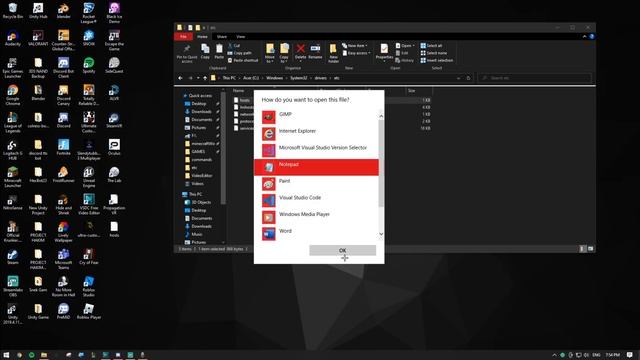Viewport: 640px width, 360px height.
Task: Choose Internet Explorer to open the file
Action: tap(316, 133)
